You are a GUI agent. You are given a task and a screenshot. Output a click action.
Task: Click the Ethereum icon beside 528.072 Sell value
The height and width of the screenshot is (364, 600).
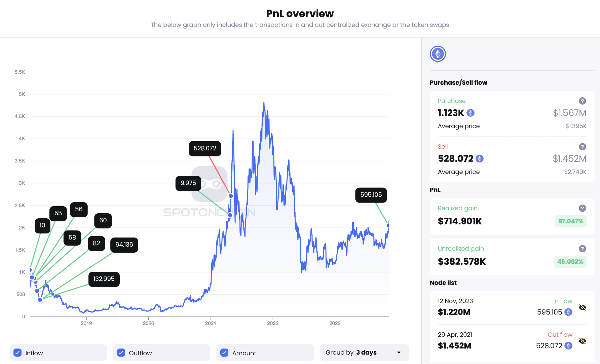click(479, 158)
